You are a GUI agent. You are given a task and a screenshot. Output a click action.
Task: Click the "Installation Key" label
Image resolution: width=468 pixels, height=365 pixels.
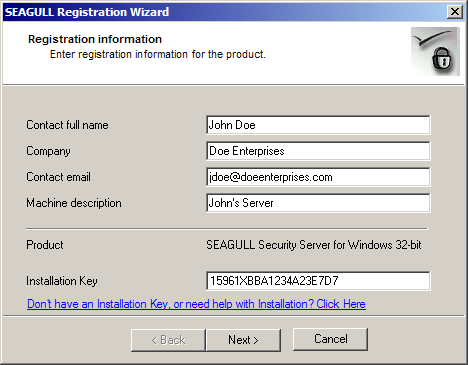(x=62, y=281)
